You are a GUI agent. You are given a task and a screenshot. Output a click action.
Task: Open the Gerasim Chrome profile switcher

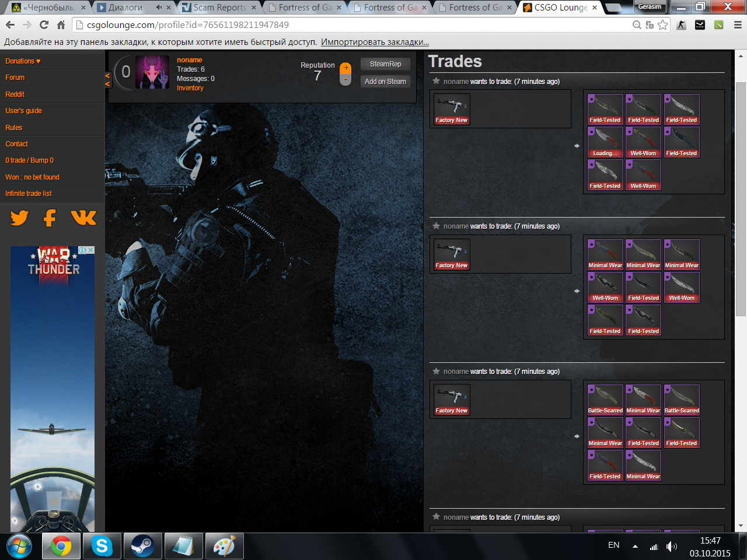pyautogui.click(x=650, y=7)
